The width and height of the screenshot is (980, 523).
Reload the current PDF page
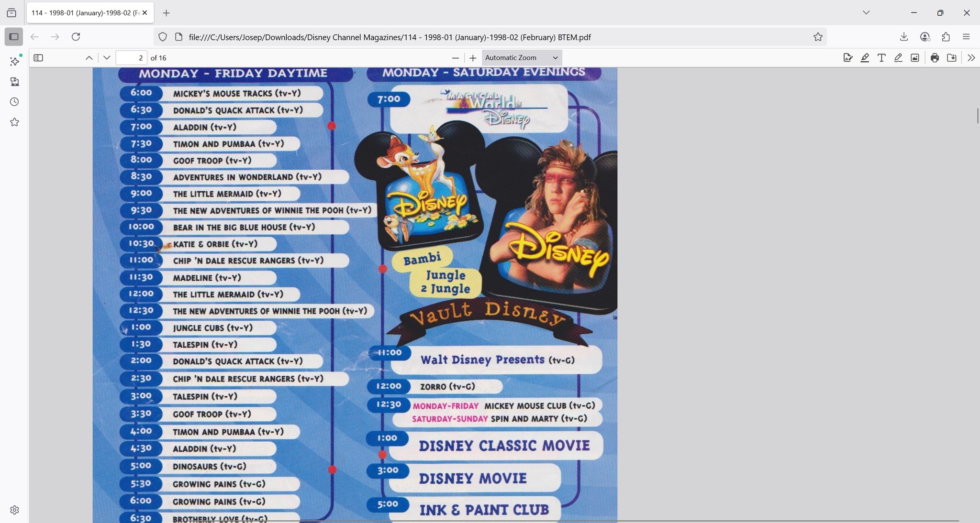coord(76,37)
